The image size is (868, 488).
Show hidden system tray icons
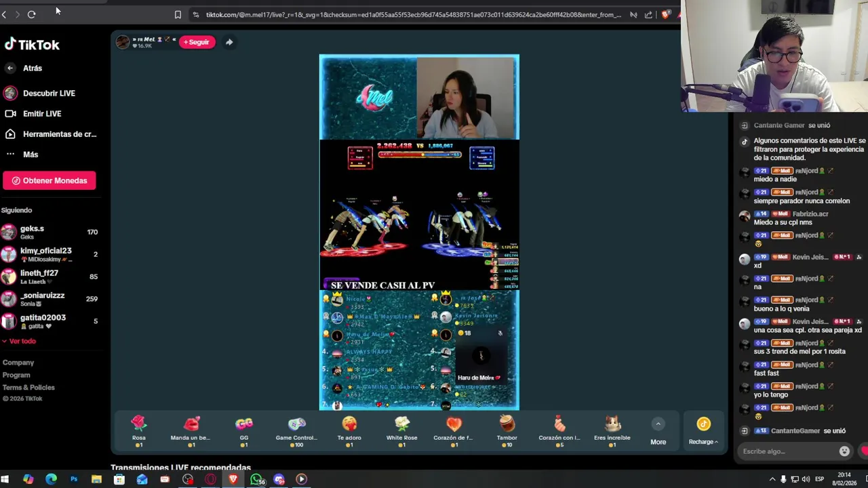(772, 479)
